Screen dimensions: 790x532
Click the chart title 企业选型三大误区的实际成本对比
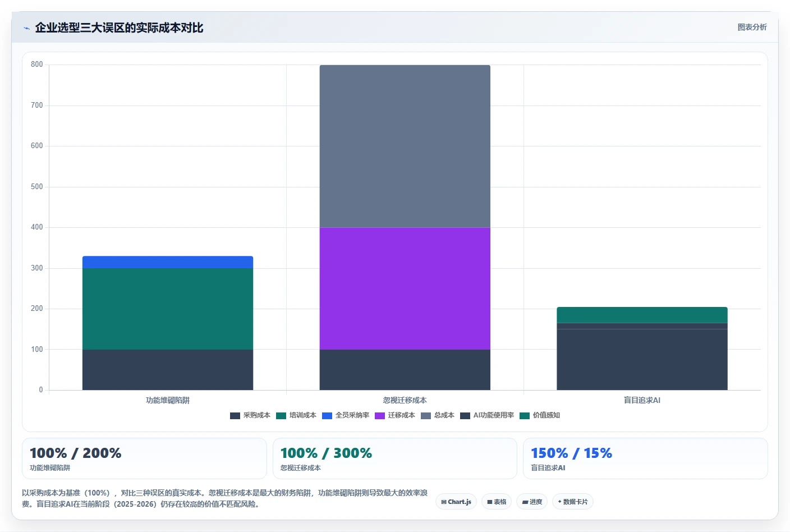(119, 27)
